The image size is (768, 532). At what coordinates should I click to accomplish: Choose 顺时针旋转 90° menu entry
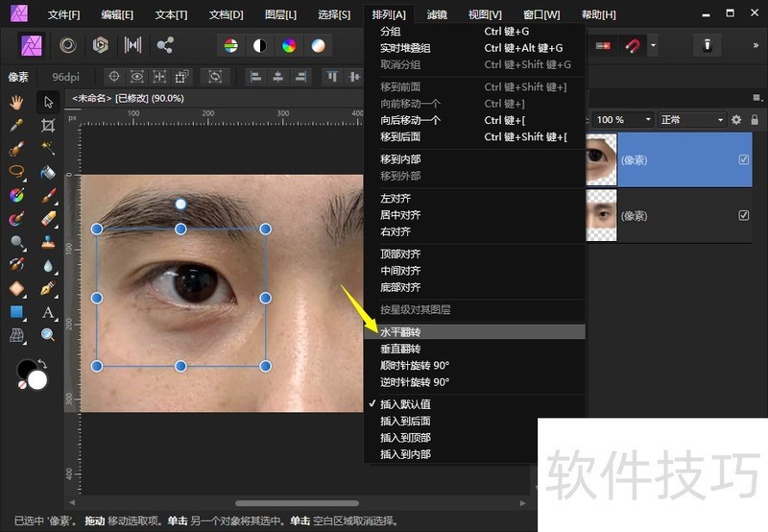click(474, 366)
